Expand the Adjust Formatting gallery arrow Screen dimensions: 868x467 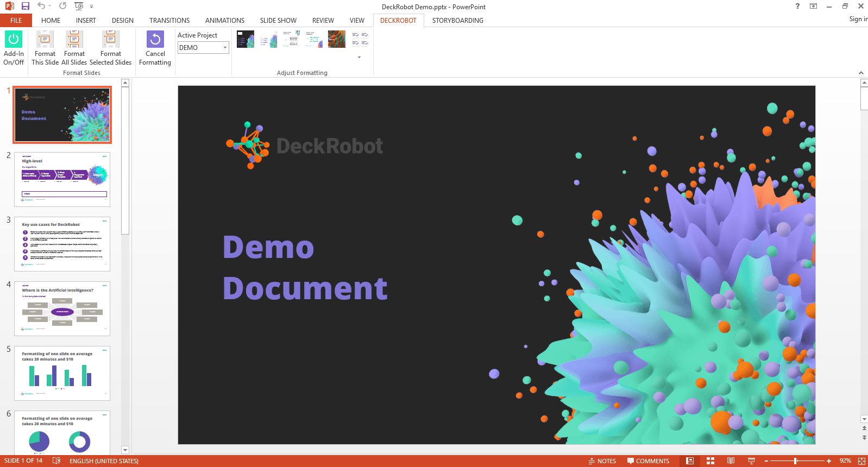click(x=359, y=57)
